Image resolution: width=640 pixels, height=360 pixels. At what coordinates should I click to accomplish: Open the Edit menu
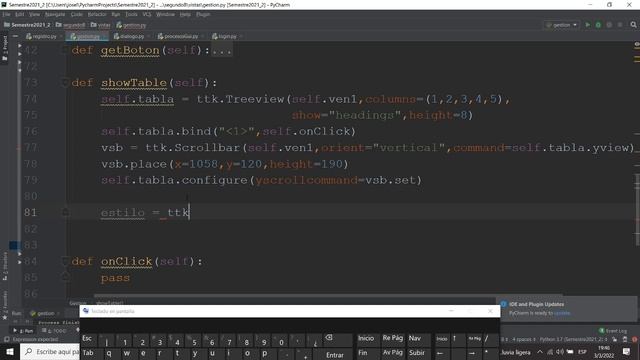click(20, 14)
